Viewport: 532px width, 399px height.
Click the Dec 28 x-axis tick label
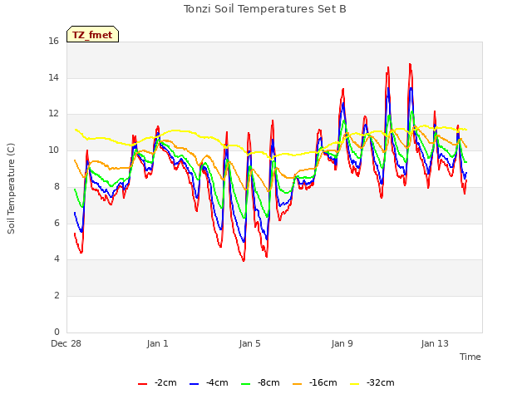click(66, 343)
